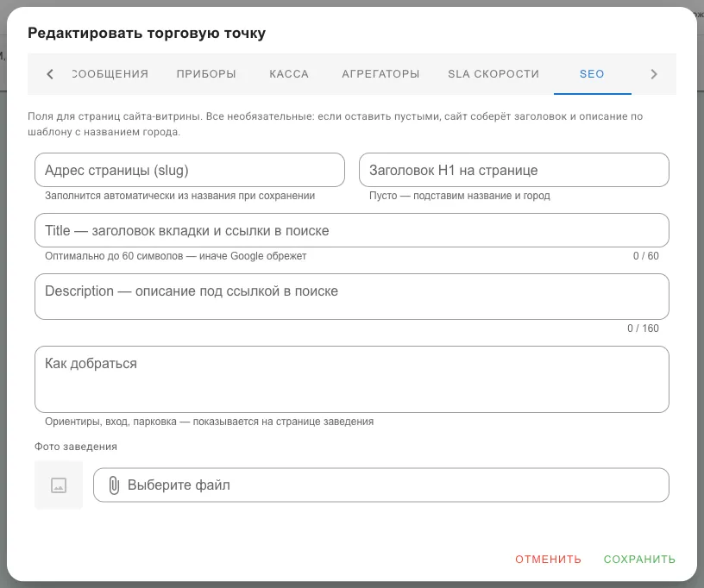Click into the Description text area
The height and width of the screenshot is (588, 704).
[x=352, y=297]
